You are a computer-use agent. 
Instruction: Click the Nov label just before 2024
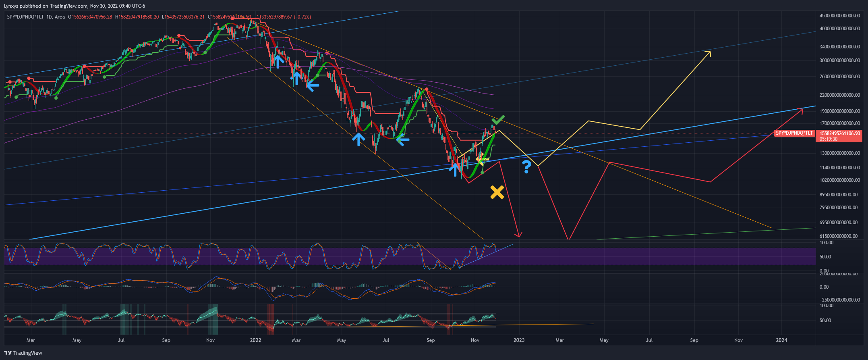(738, 340)
